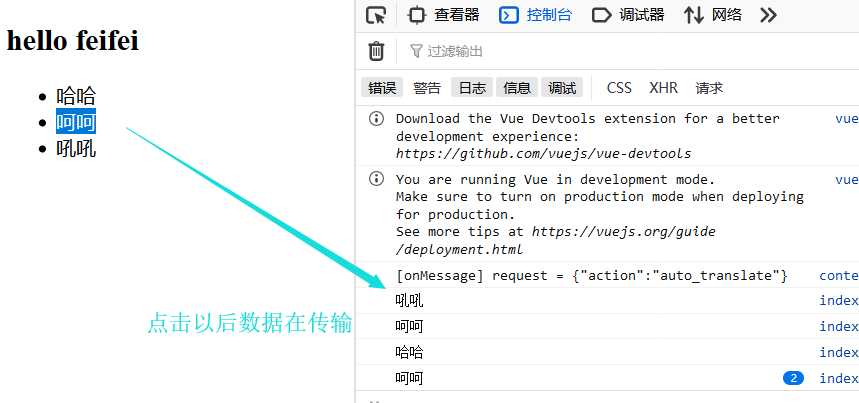Click the repeat count badge 2
The height and width of the screenshot is (403, 859).
pyautogui.click(x=793, y=378)
